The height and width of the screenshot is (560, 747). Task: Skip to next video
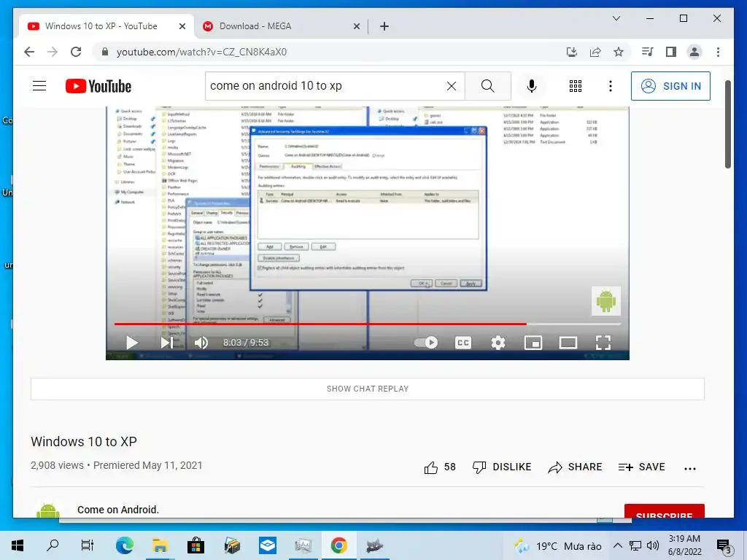coord(167,343)
